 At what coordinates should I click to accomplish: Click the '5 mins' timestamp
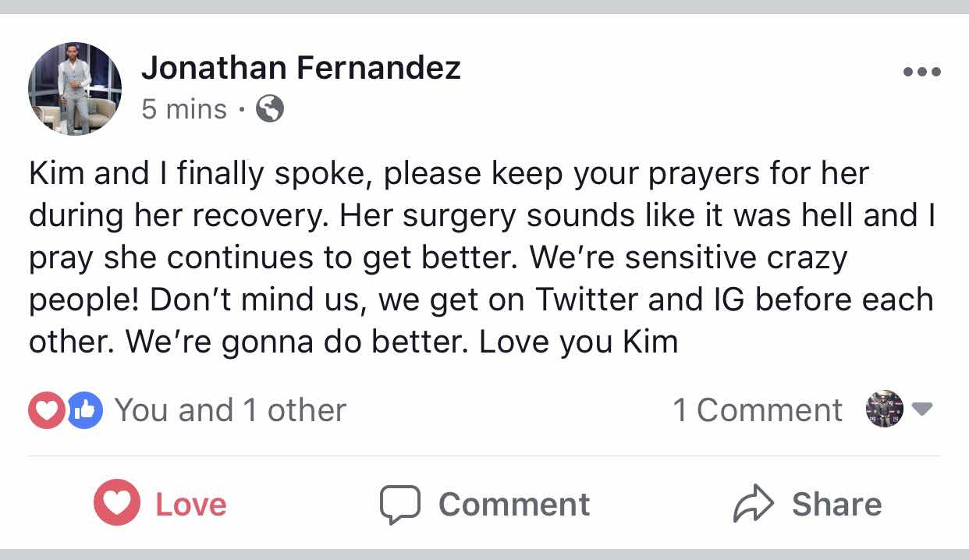pos(184,109)
